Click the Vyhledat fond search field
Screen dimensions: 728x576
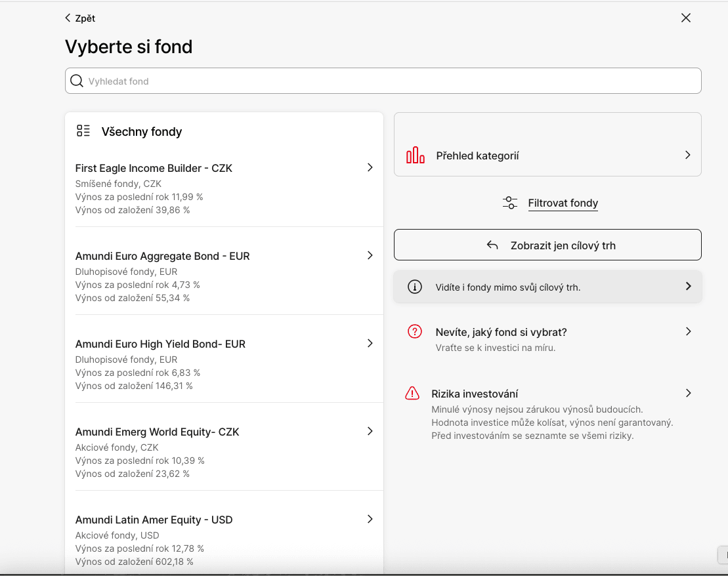point(383,81)
